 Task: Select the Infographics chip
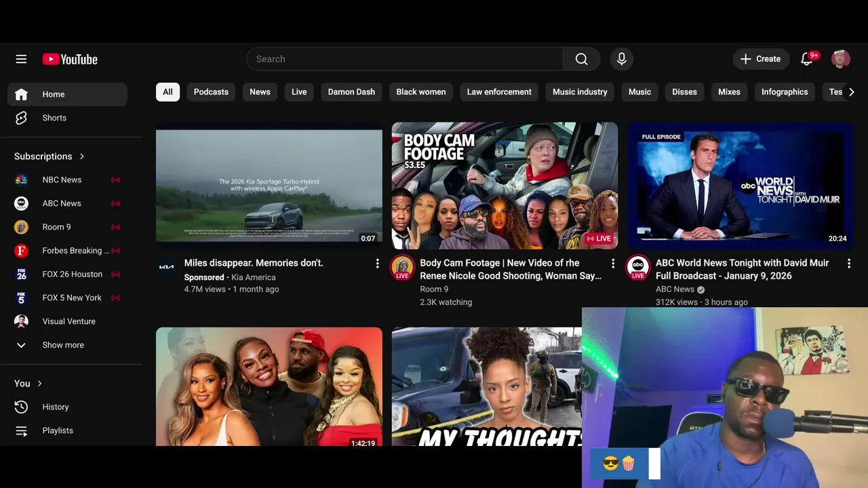(x=785, y=92)
